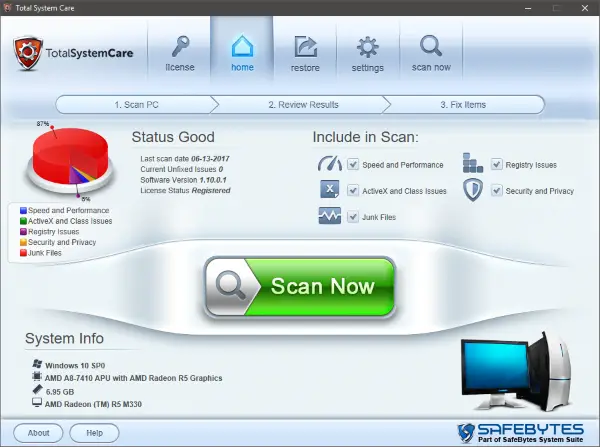Click the memory icon beside 6.95 GB
This screenshot has height=447, width=600.
pos(37,390)
